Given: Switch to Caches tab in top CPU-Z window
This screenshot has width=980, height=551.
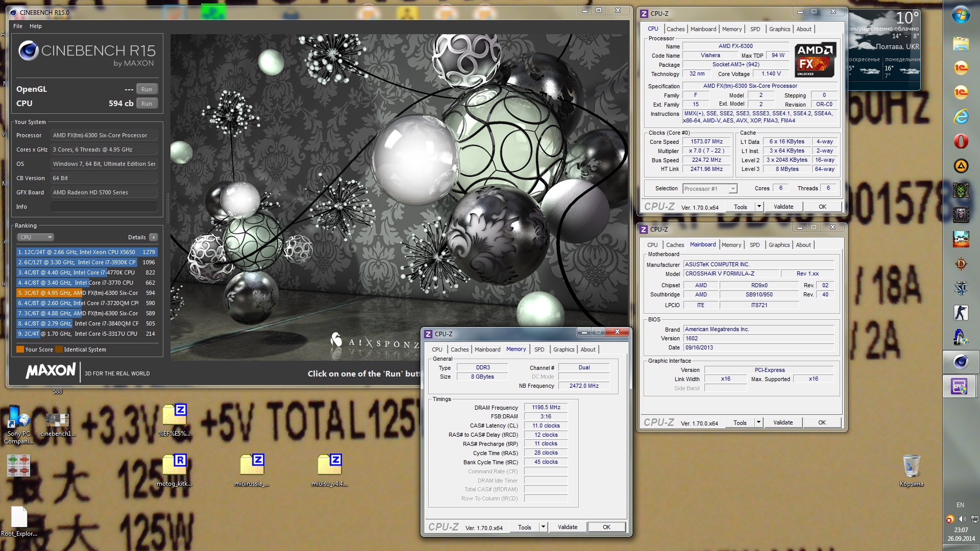Looking at the screenshot, I should coord(675,29).
